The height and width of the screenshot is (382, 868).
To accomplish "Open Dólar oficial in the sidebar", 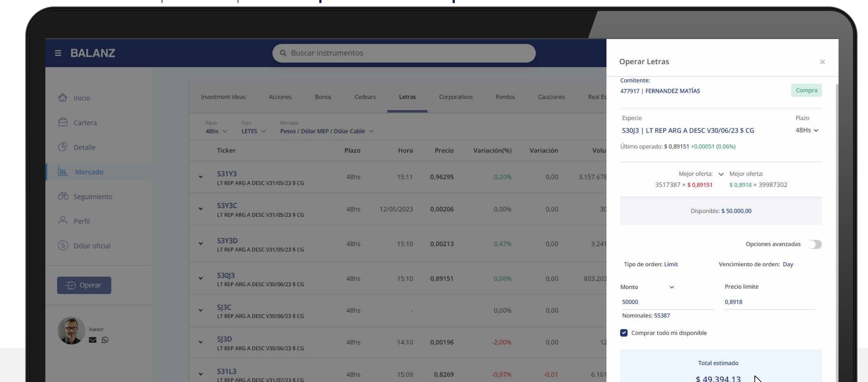I will click(92, 246).
